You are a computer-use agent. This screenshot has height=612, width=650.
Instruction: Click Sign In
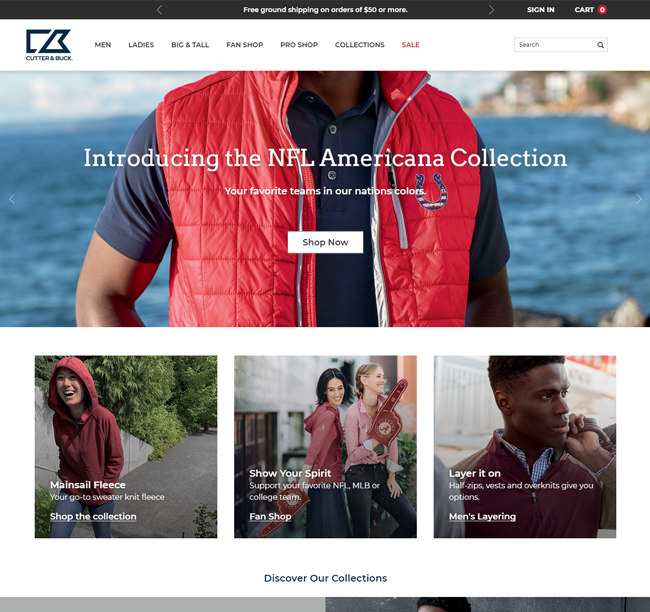pyautogui.click(x=541, y=10)
